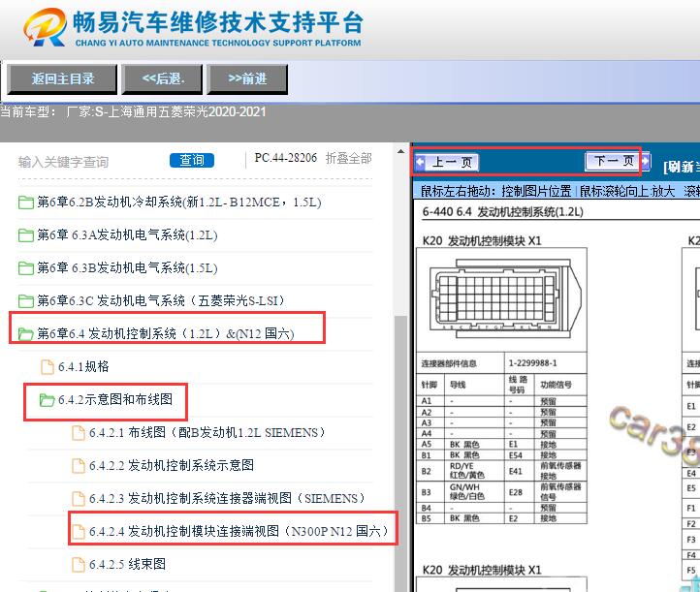Click hint text 鼠标左右拖动: 控制图片位置
The height and width of the screenshot is (592, 700).
[496, 192]
